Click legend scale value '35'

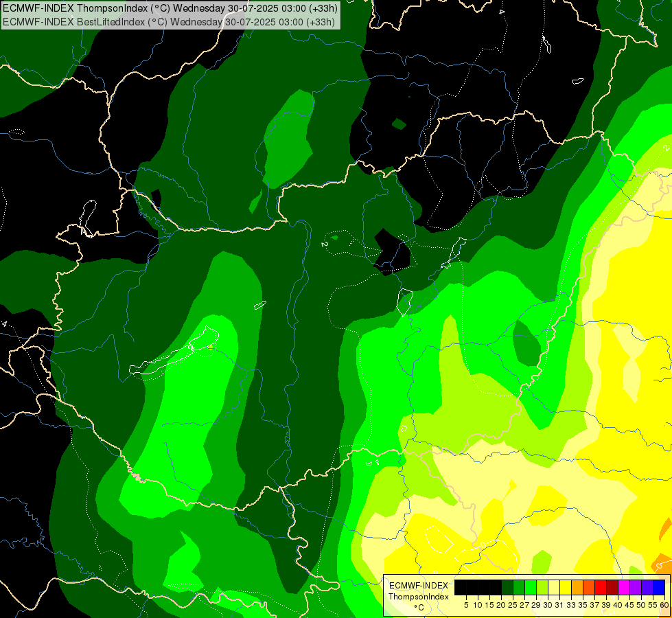click(x=583, y=605)
